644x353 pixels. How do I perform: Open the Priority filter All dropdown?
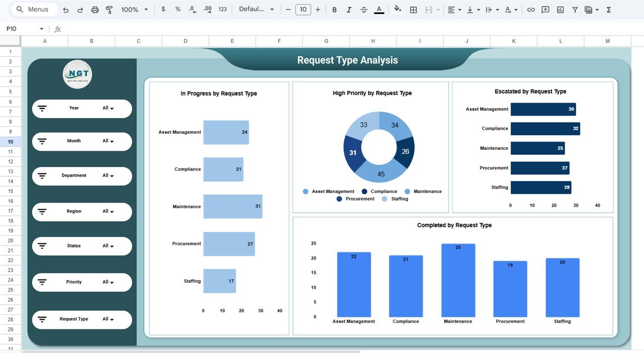[x=108, y=282]
